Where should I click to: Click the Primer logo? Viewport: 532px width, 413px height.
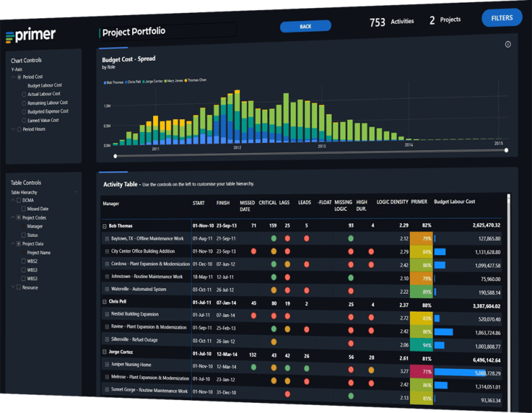[30, 35]
